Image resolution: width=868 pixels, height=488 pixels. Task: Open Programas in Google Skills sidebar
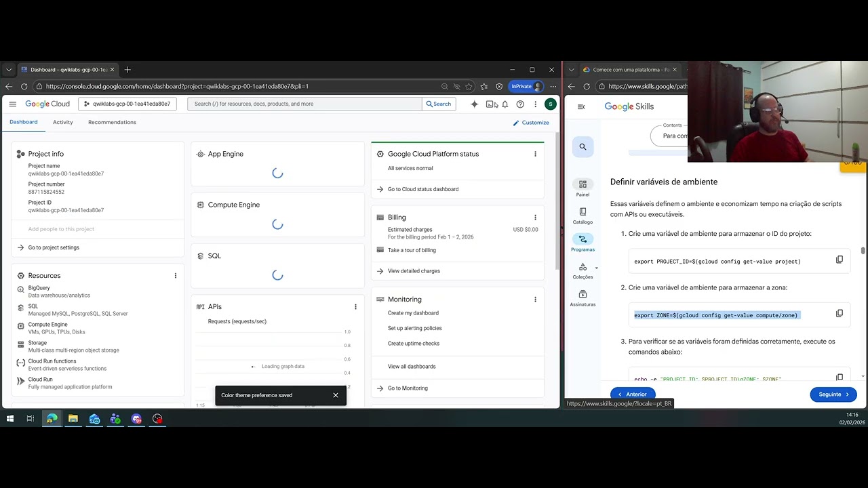click(x=583, y=243)
